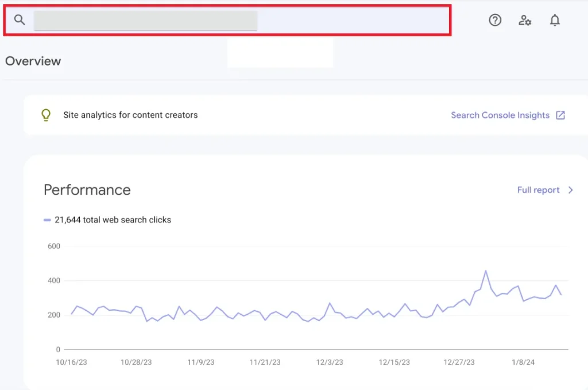Click the 11/9/23 date axis label
This screenshot has height=390, width=588.
click(200, 362)
